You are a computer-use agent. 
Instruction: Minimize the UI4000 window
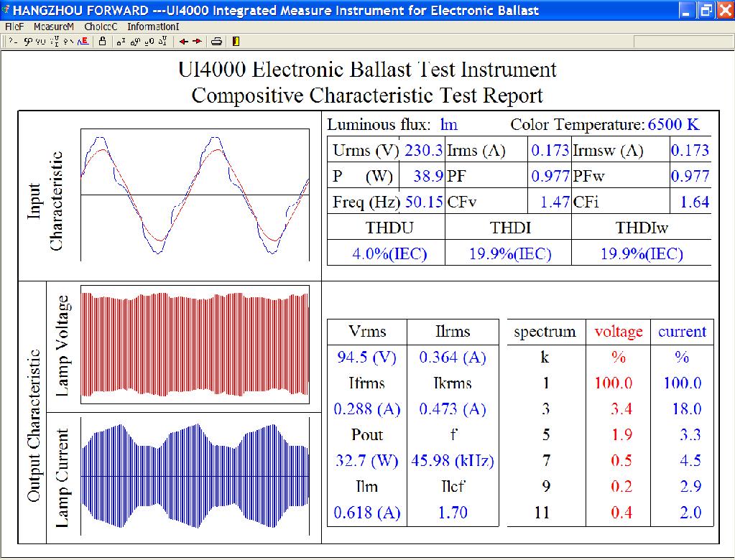685,10
